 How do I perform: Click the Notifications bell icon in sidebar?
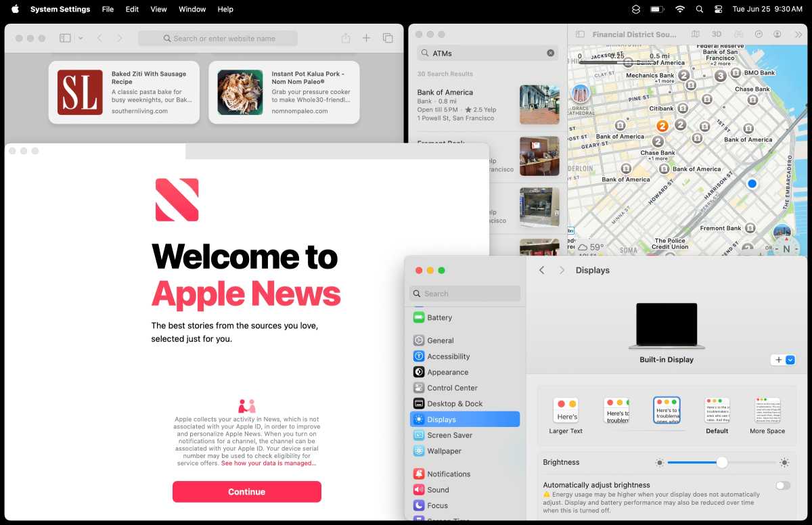tap(419, 474)
